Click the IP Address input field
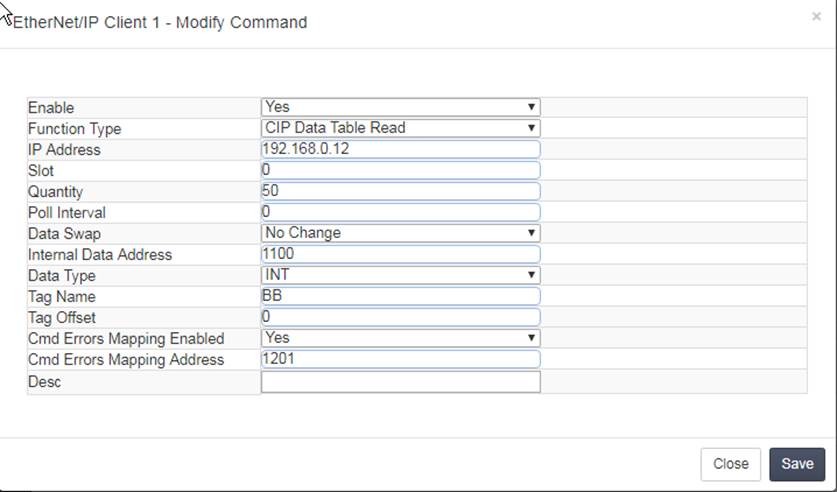Viewport: 837px width, 492px height. (400, 149)
